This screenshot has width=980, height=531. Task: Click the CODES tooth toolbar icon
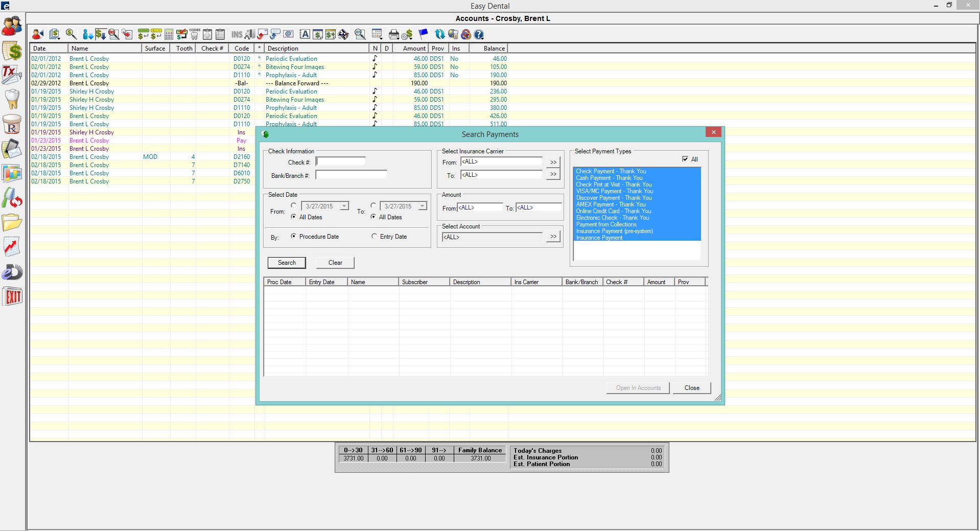coord(194,34)
